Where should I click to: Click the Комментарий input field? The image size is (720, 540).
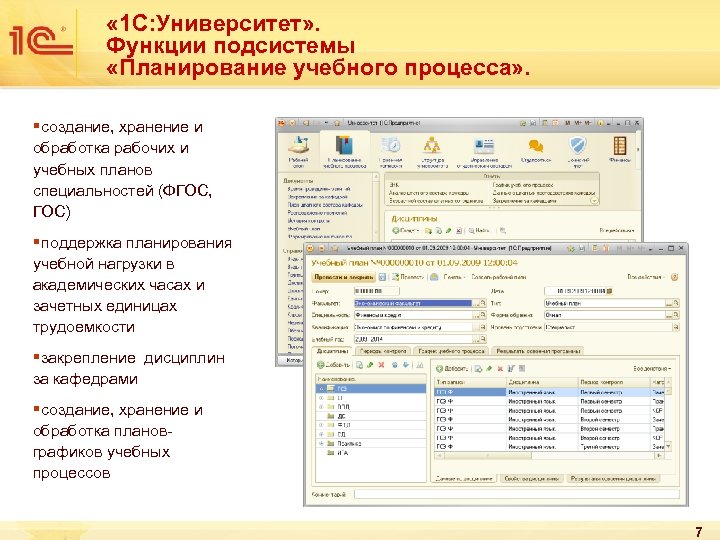coord(517,494)
